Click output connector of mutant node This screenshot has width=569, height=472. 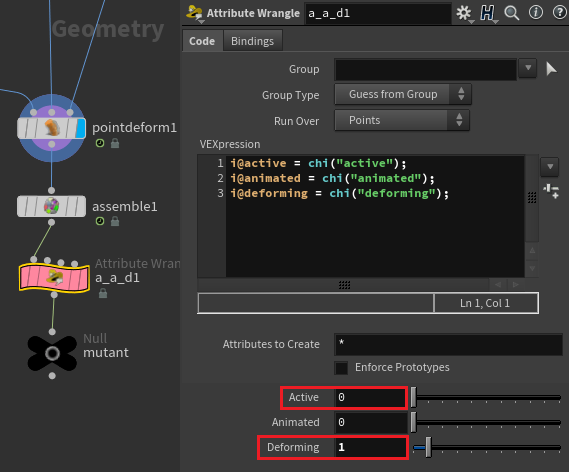pos(52,376)
